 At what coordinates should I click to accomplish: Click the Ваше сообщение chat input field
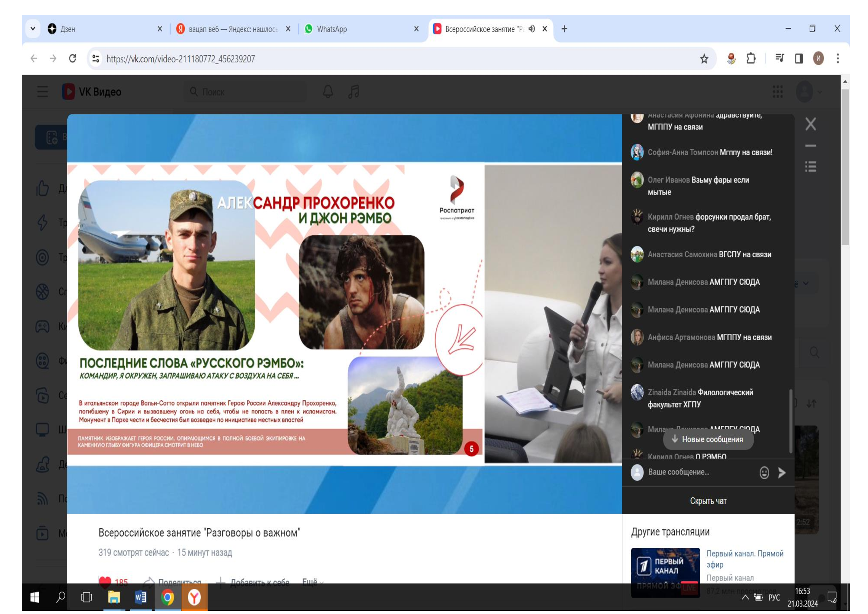click(x=695, y=472)
